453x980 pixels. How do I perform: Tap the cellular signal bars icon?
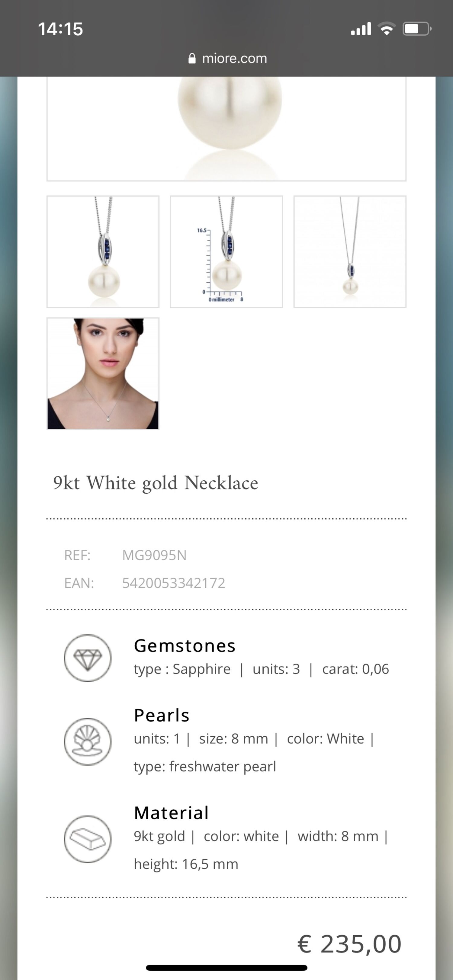click(361, 29)
